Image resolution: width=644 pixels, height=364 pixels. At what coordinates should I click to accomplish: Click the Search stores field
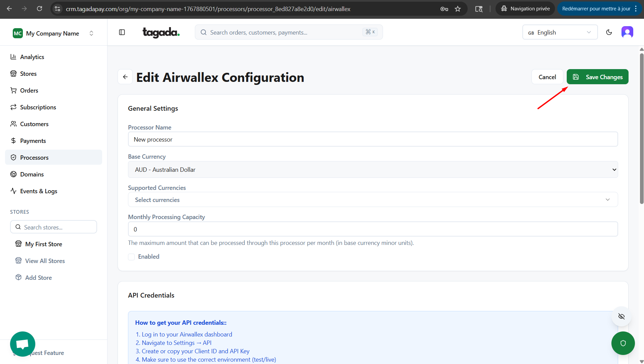[54, 227]
